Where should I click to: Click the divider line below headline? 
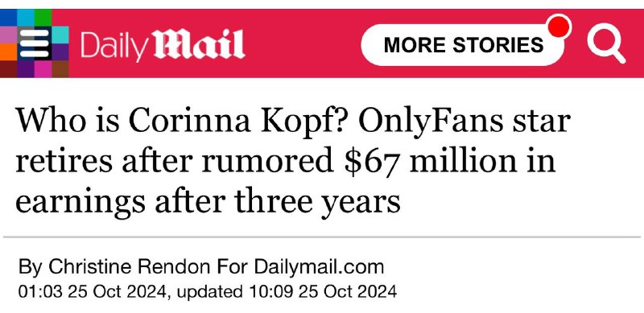(x=322, y=237)
